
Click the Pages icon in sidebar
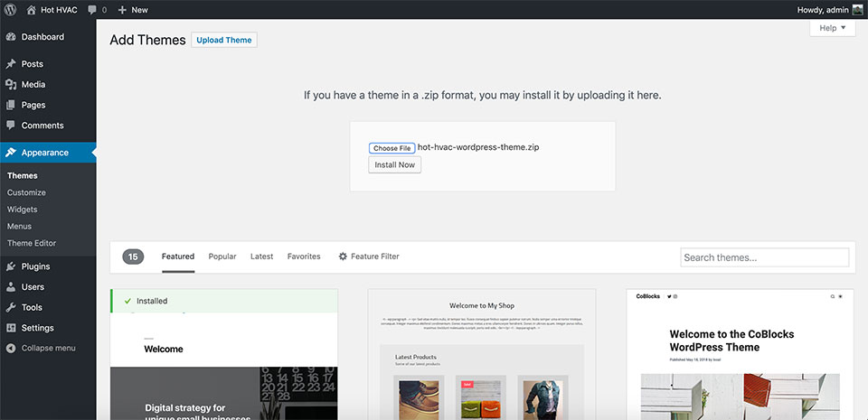click(11, 105)
